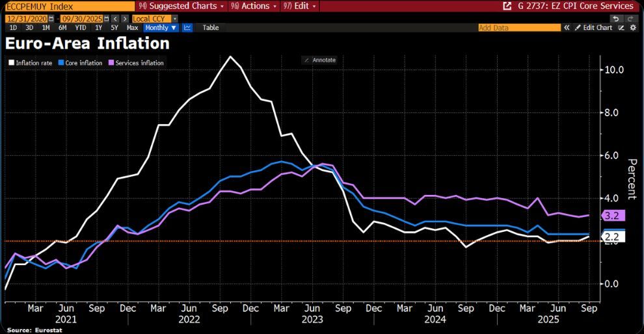Image resolution: width=644 pixels, height=334 pixels.
Task: Expand the Suggested Charts dropdown
Action: pyautogui.click(x=181, y=6)
